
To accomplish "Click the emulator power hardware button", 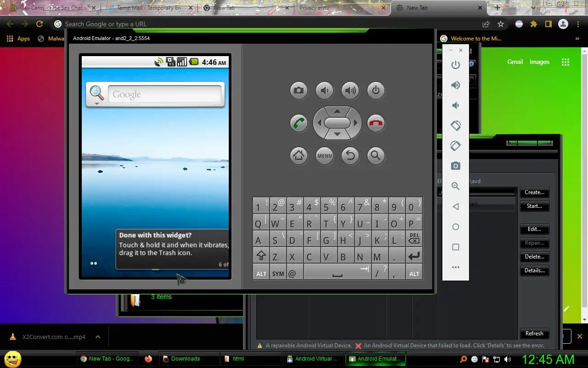I will [376, 90].
